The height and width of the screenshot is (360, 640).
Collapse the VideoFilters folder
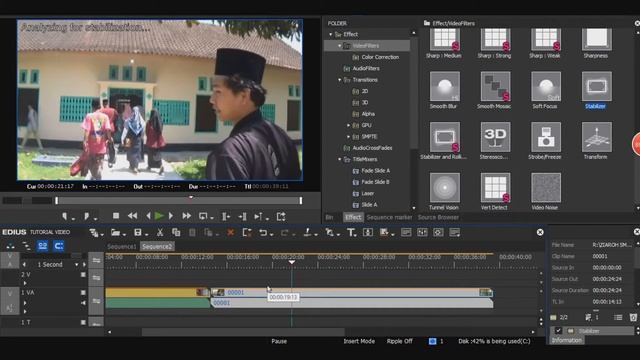[340, 46]
